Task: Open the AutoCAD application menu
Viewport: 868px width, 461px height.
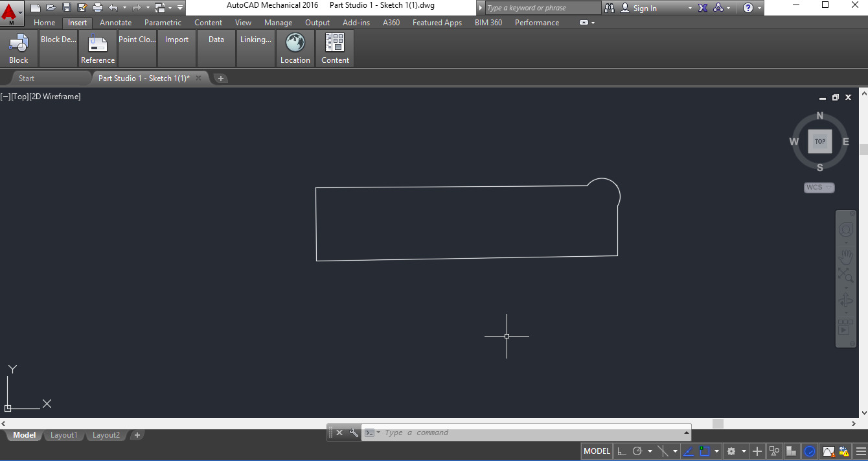Action: click(x=12, y=12)
